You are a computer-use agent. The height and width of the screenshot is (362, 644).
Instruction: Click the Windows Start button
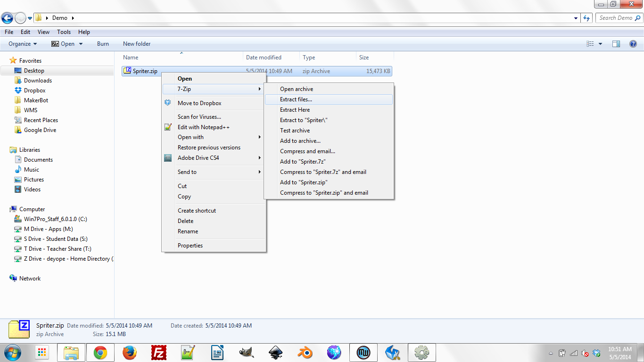coord(12,353)
